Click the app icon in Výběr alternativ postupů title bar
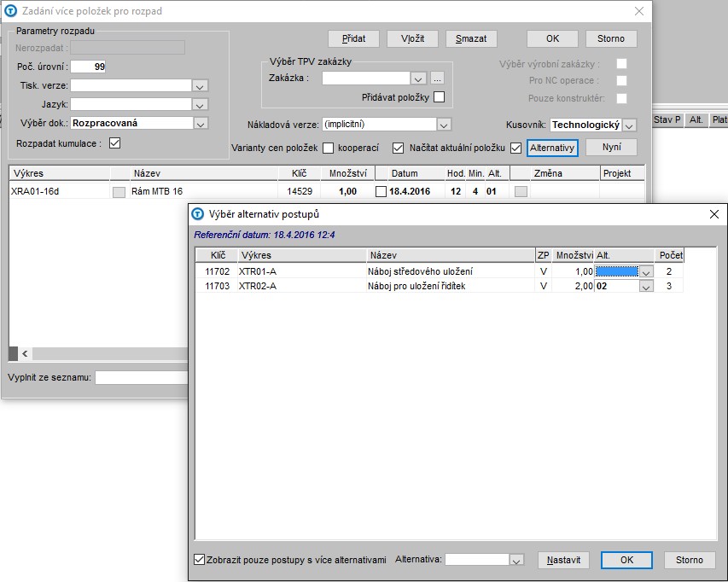This screenshot has width=728, height=582. (198, 214)
